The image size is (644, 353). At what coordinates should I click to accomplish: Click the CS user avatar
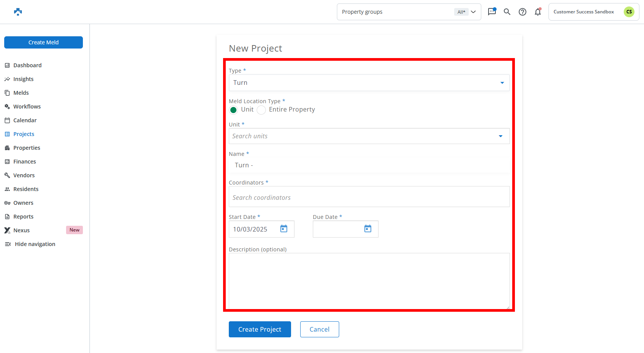tap(629, 12)
